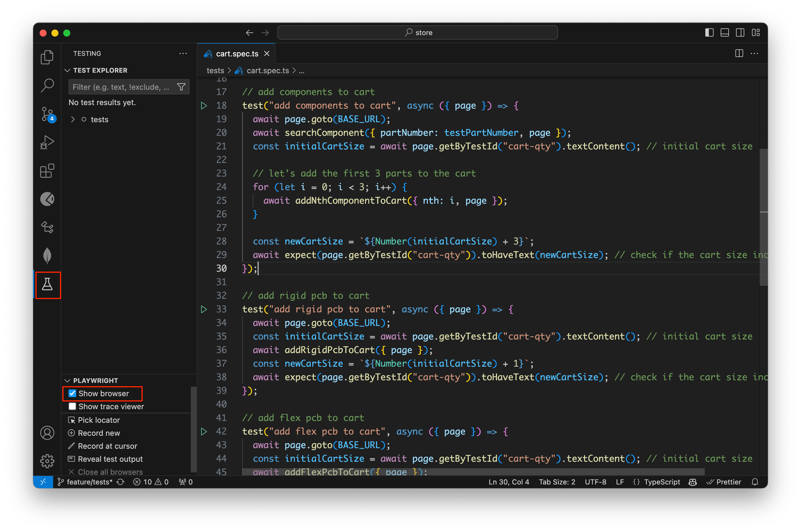Run the "add rigid pcb to cart" test
Screen dimensions: 801x532
click(x=203, y=309)
